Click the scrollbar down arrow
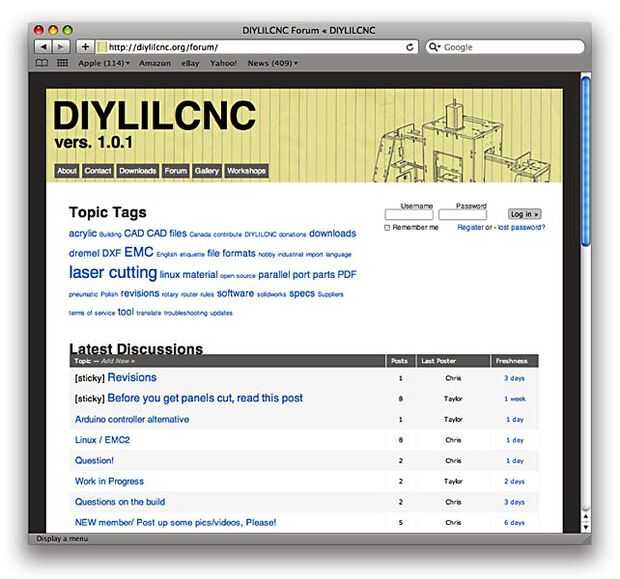This screenshot has width=620, height=579. pos(586,527)
